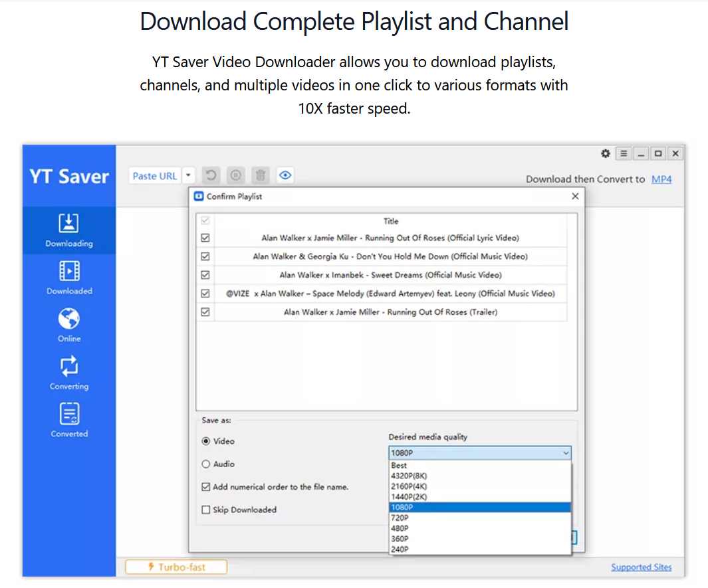Uncheck the Sweet Dreams video checkbox

pos(205,275)
